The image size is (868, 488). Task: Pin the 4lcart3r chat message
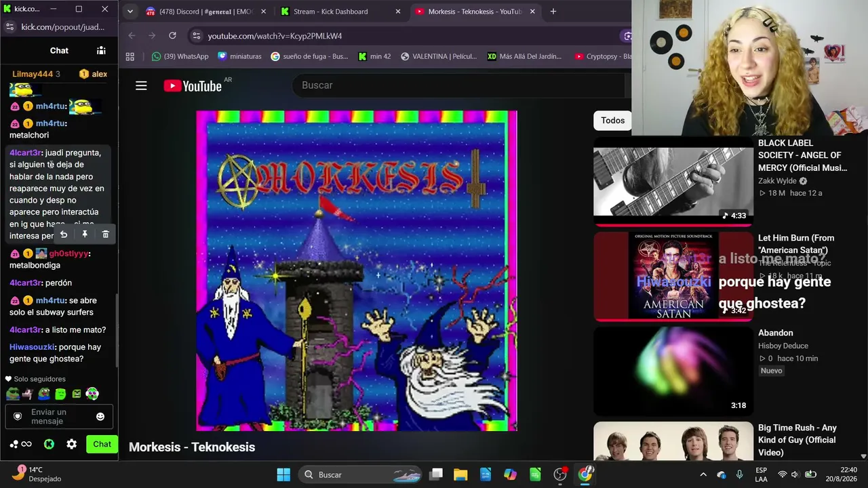pos(85,235)
